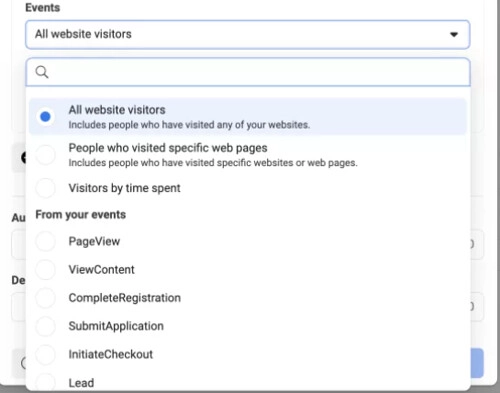The image size is (500, 393).
Task: Click the 'SubmitApplication' event label
Action: [x=116, y=326]
